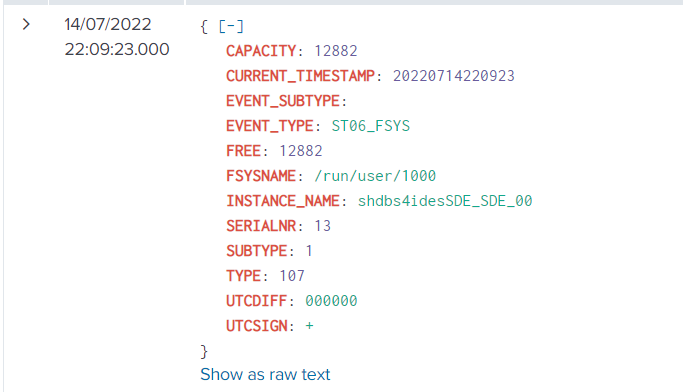The height and width of the screenshot is (392, 683).
Task: Open Show as raw text link
Action: tap(265, 375)
